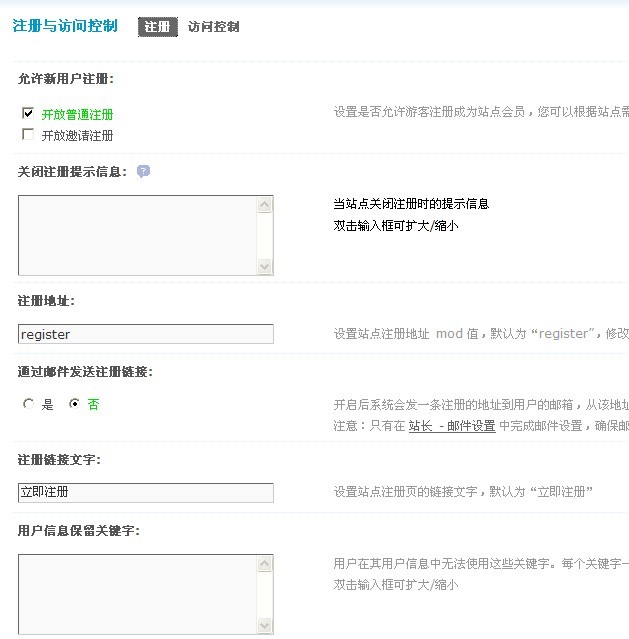Viewport: 629px width, 639px height.
Task: Click the 注册与访问控制 page heading
Action: click(65, 26)
